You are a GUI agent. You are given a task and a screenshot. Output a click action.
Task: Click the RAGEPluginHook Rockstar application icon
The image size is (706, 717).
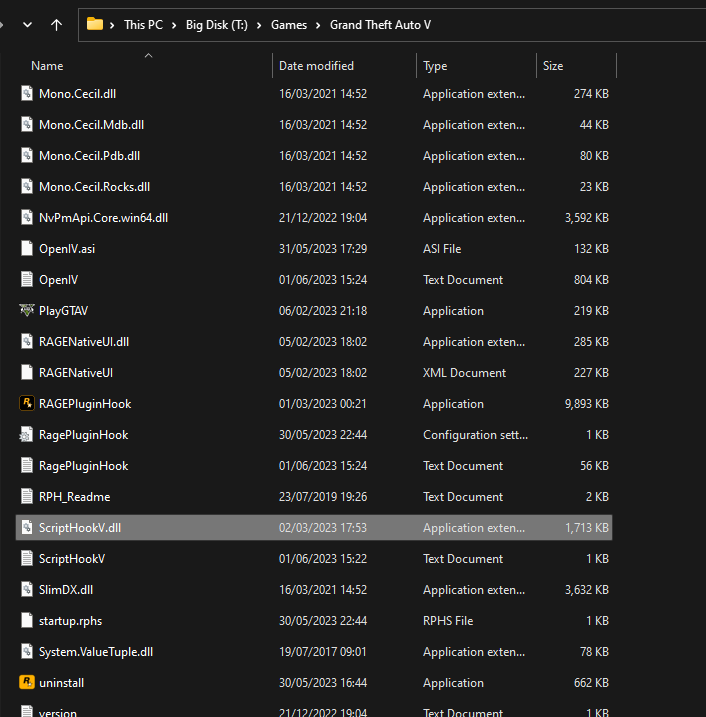(27, 404)
